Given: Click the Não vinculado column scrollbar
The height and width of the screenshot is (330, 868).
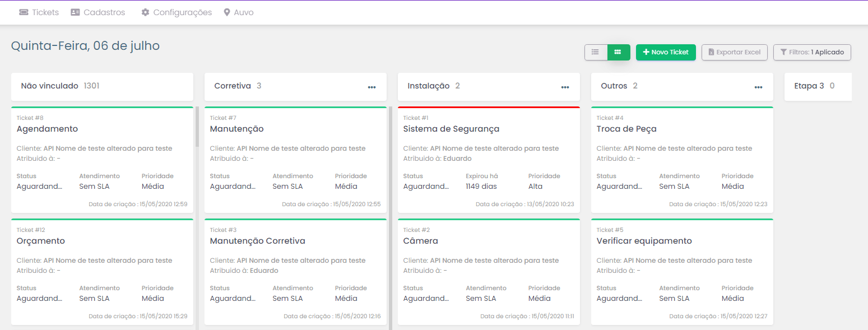Looking at the screenshot, I should click(197, 128).
